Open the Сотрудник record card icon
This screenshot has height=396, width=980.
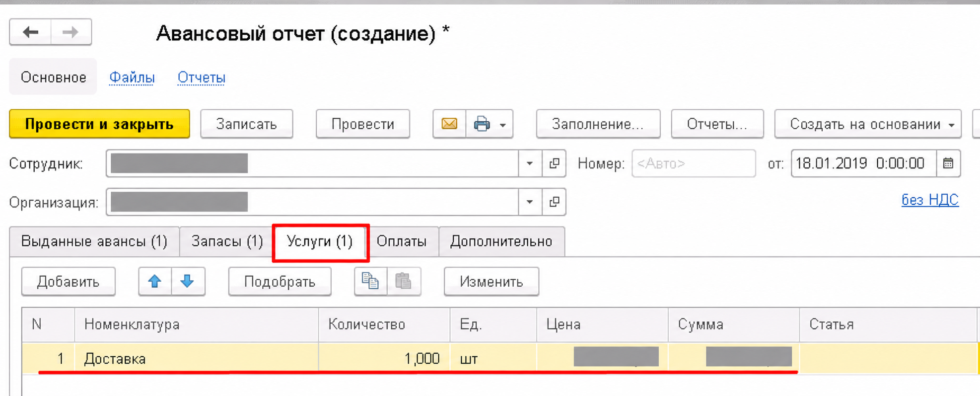[554, 163]
